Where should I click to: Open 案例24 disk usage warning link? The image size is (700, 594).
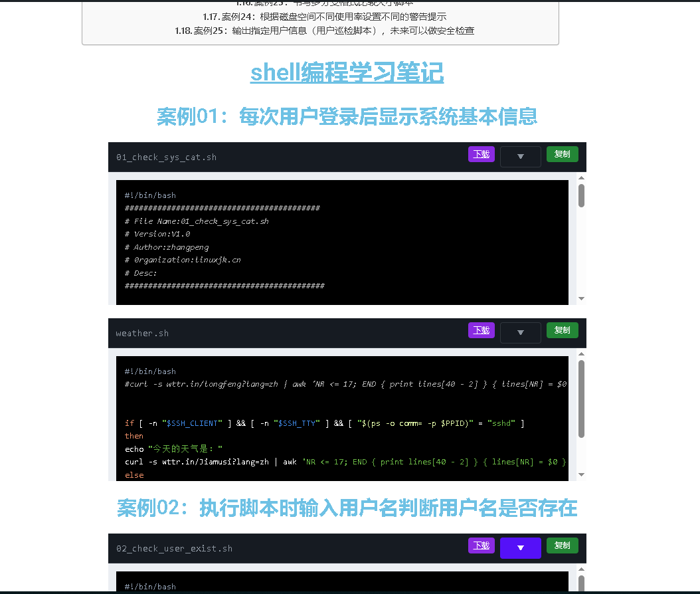(x=324, y=17)
